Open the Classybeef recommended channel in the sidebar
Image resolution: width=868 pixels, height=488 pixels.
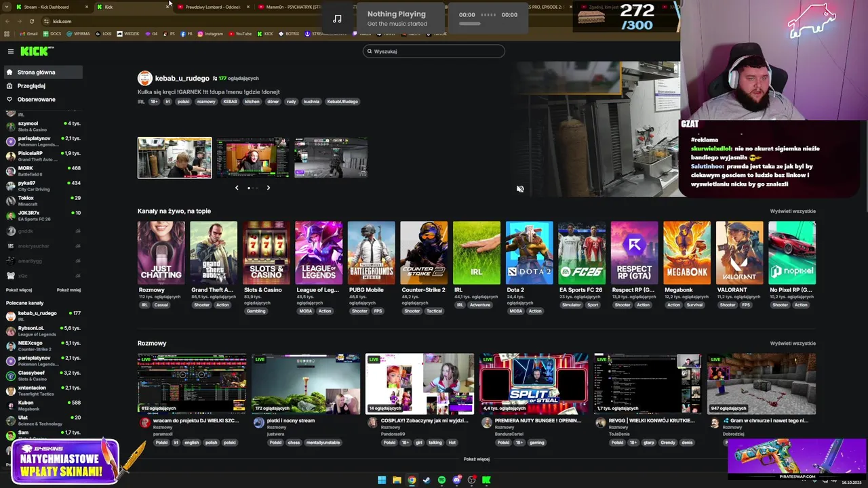point(42,375)
